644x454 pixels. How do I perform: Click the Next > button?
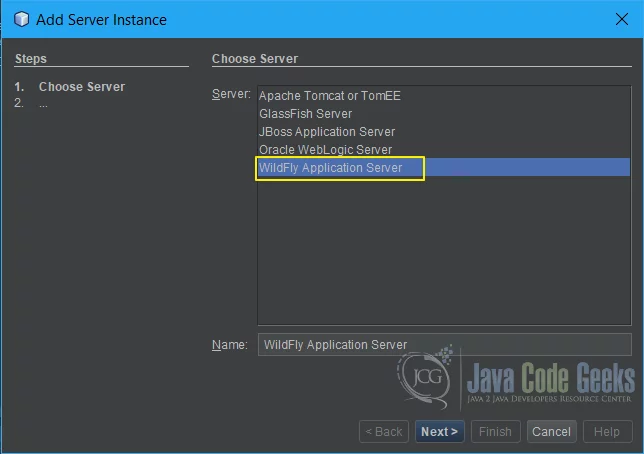[439, 431]
